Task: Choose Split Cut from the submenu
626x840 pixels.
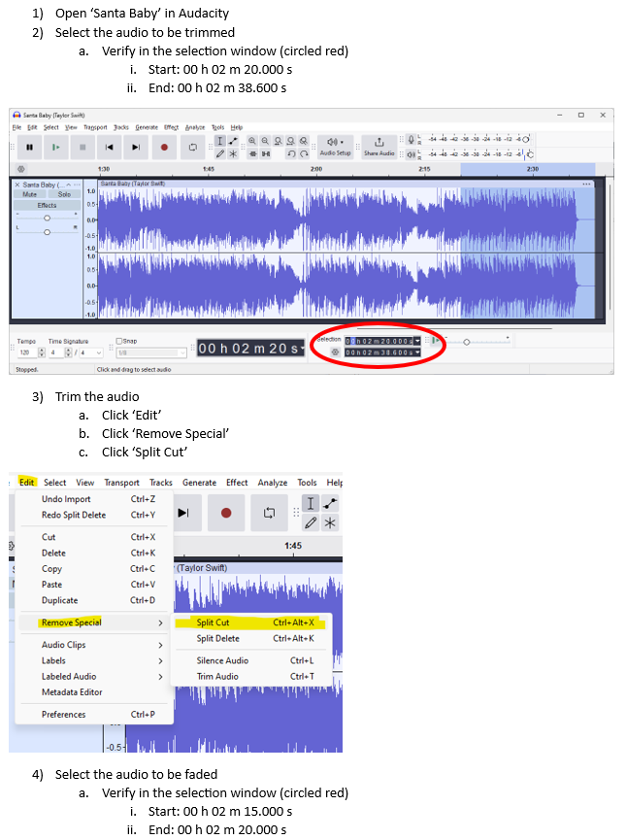Action: coord(213,622)
